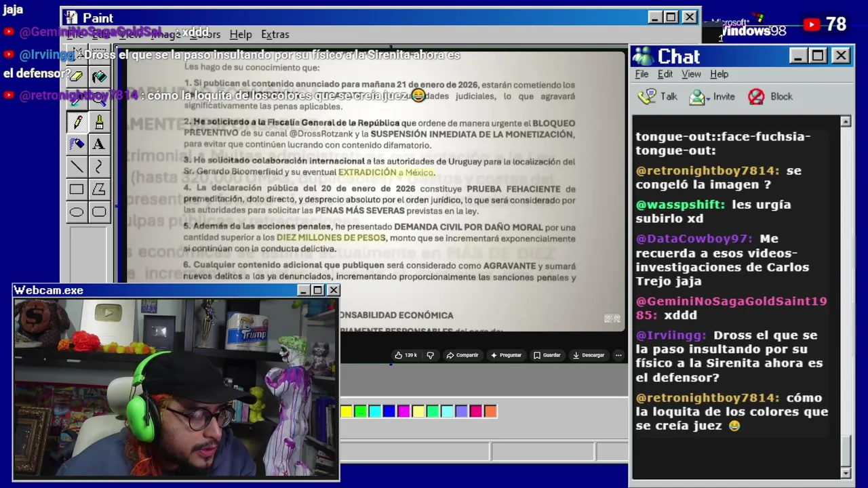Close the Webcam.exe window

click(x=334, y=290)
